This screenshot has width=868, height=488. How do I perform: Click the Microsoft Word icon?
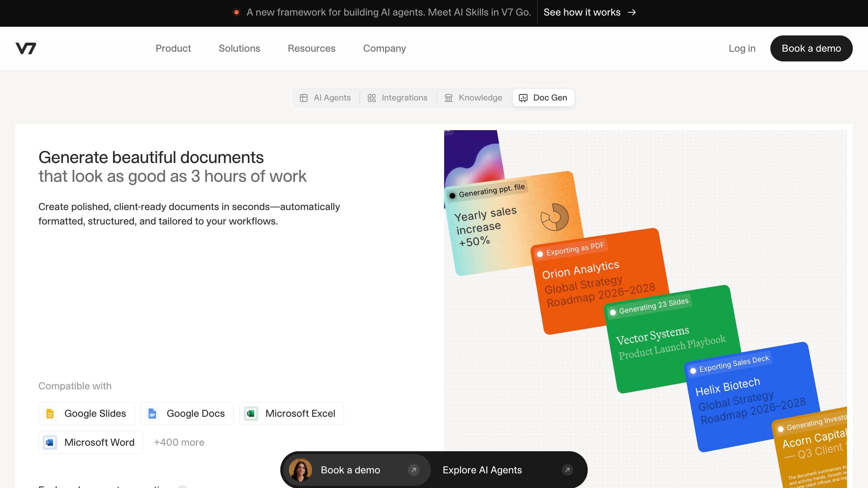pos(50,442)
